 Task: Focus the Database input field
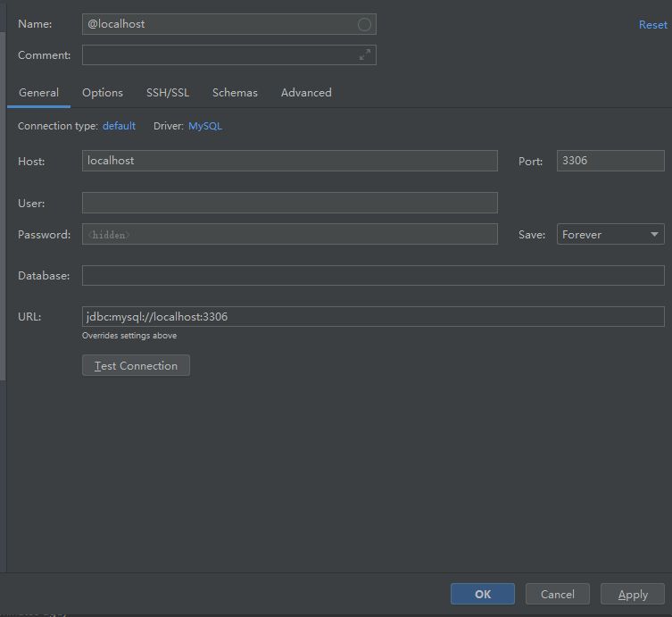coord(373,276)
